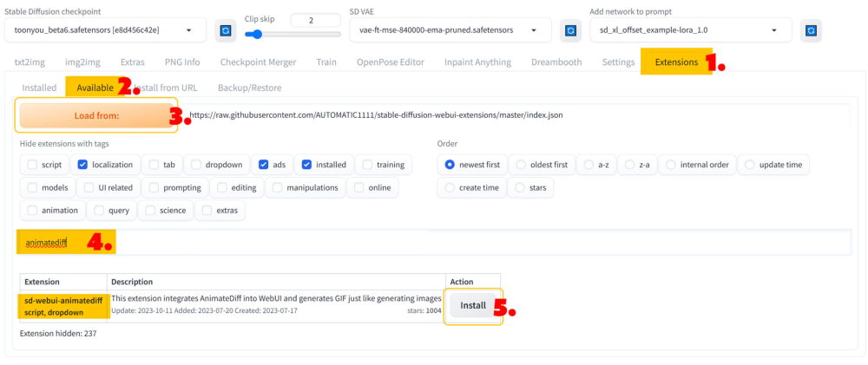Open the Stable Diffusion checkpoint dropdown
This screenshot has height=365, width=868.
coord(104,30)
